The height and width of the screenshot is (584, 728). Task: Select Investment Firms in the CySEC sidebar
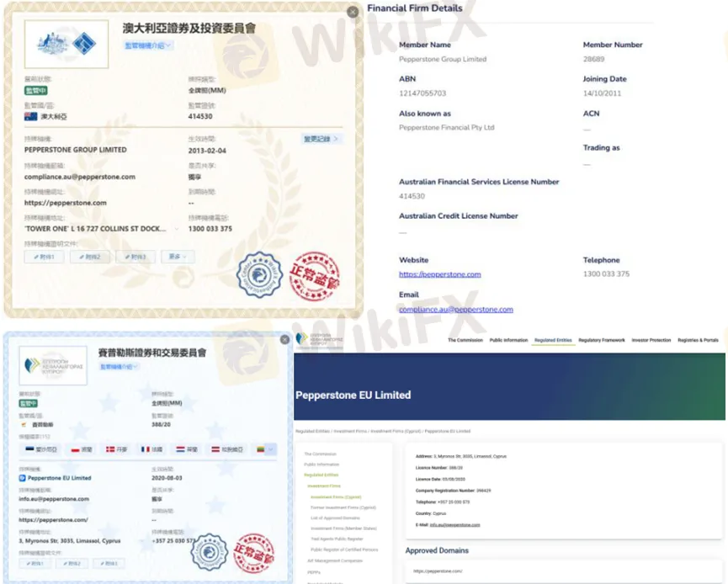point(324,486)
